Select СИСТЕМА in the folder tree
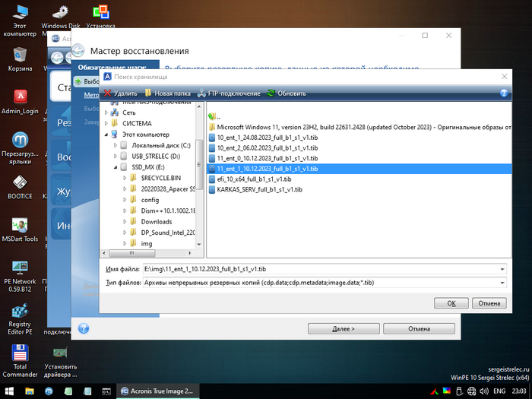The height and width of the screenshot is (399, 532). tap(137, 123)
